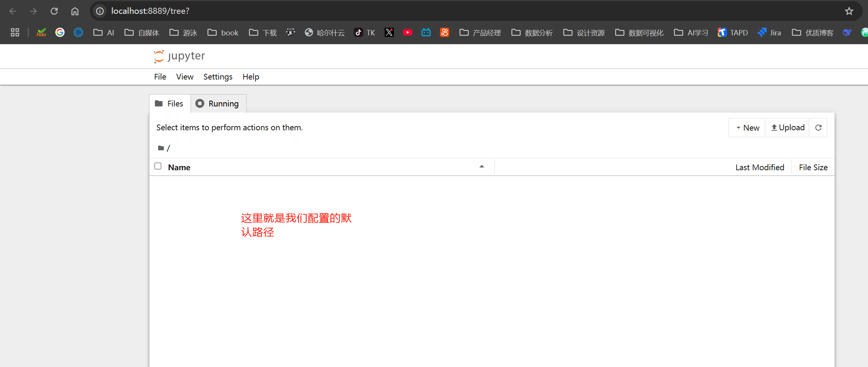Image resolution: width=868 pixels, height=367 pixels.
Task: Open the Help menu
Action: (x=251, y=77)
